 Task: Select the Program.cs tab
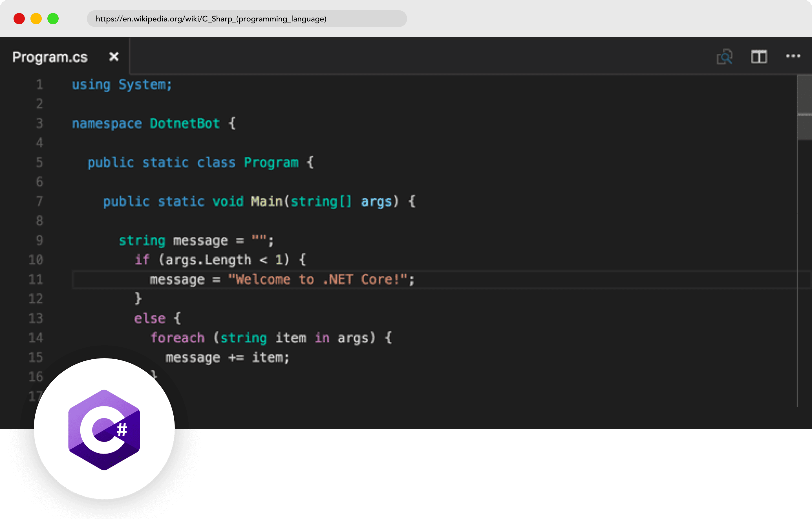tap(50, 57)
